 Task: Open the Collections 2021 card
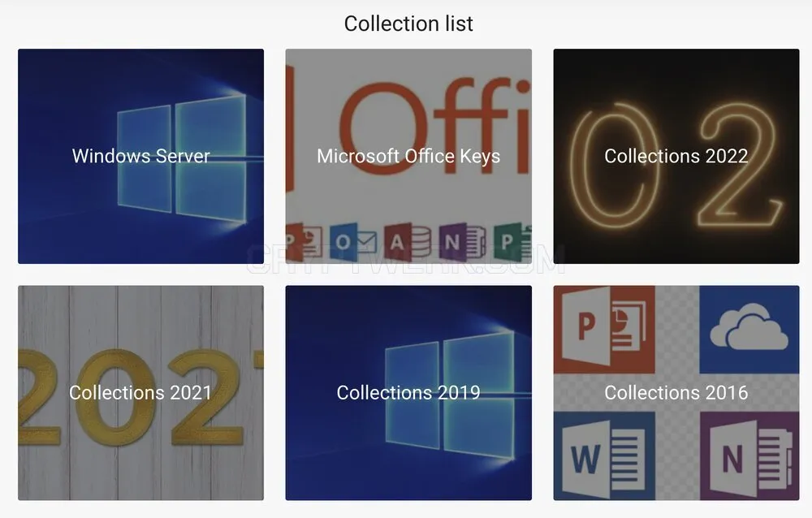[x=140, y=393]
